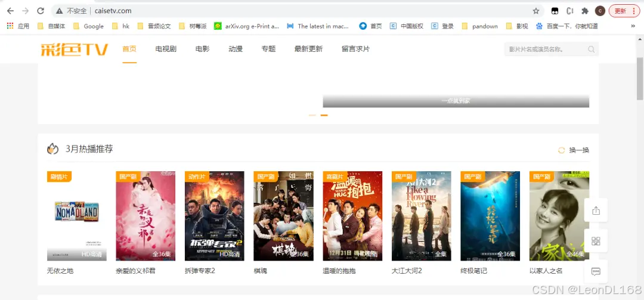Click the page vertical scrollbar thumb

coord(640,79)
